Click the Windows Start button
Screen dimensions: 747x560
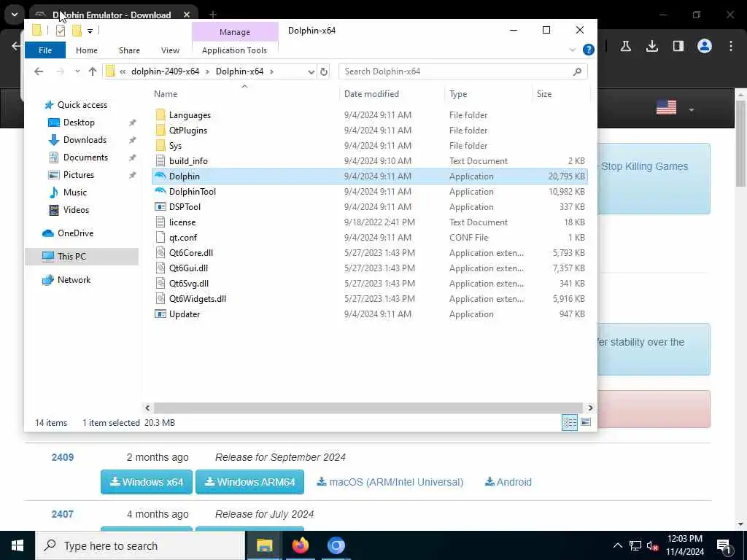click(x=18, y=545)
